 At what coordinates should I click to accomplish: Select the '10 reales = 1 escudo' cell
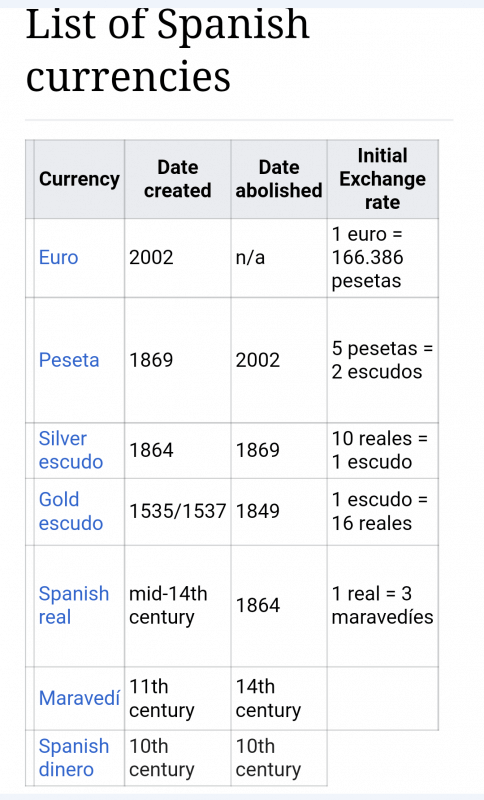tap(383, 450)
